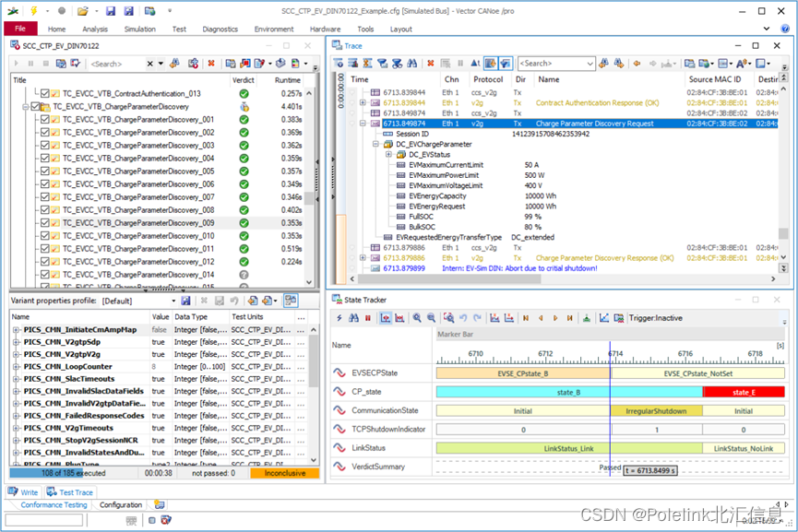Click the save profile icon beside Variant properties

pyautogui.click(x=185, y=301)
